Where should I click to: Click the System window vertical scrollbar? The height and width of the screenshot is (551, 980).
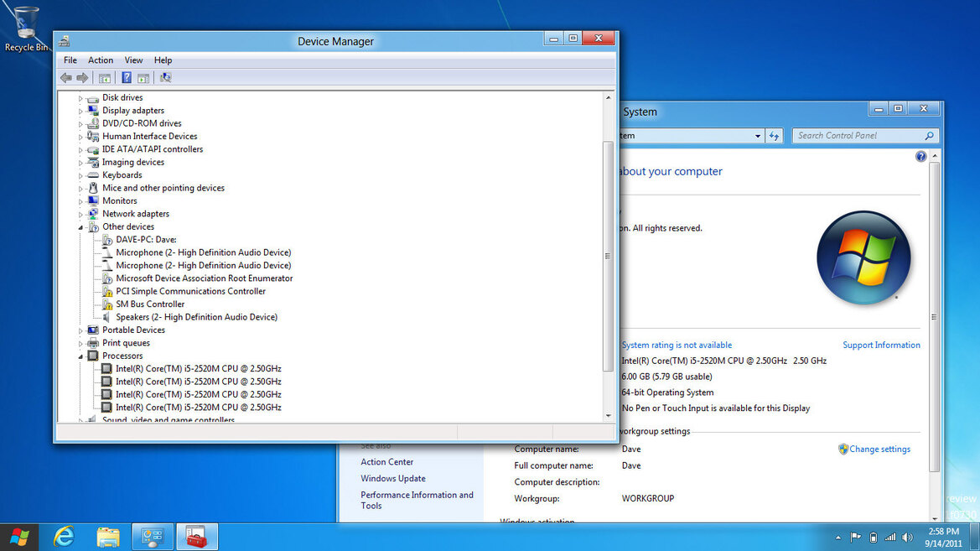point(935,317)
